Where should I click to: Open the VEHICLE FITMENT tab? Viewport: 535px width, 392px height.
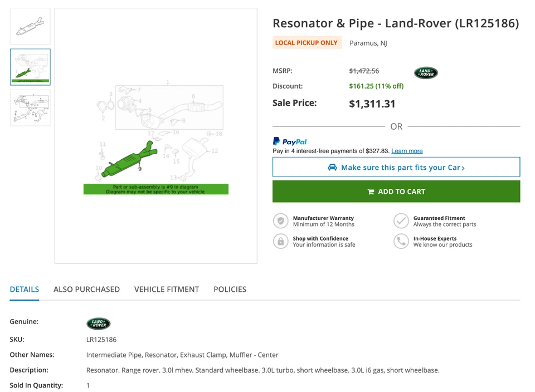(x=167, y=289)
